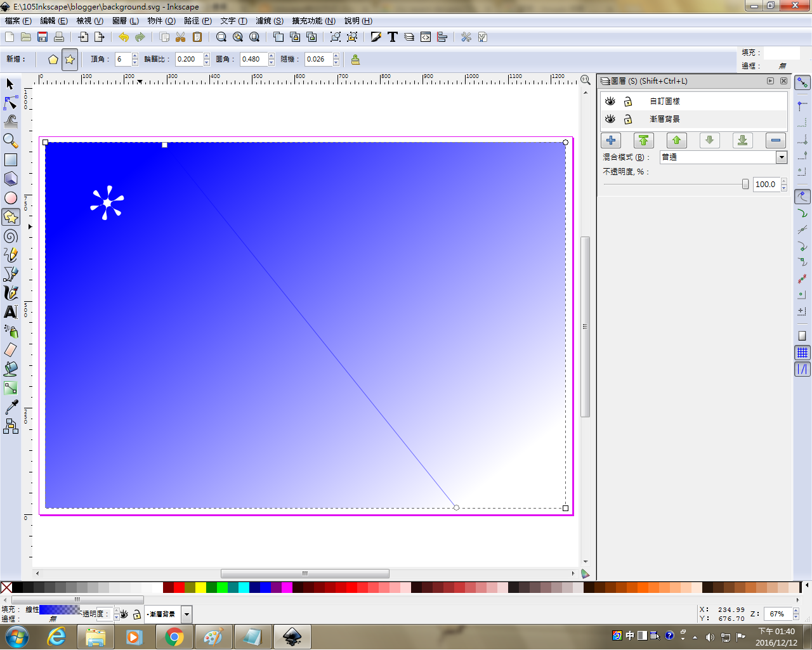Choose the tweak tool
The image size is (812, 650).
click(x=10, y=122)
